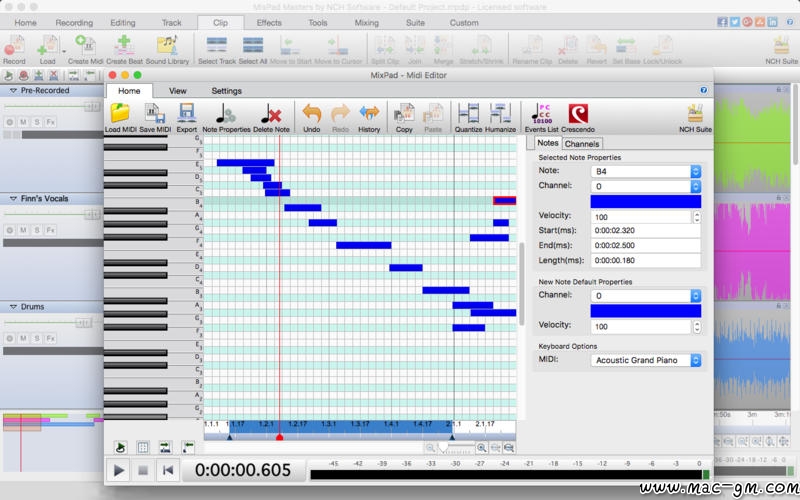The width and height of the screenshot is (800, 500).
Task: Mute the Drums track
Action: 23,338
